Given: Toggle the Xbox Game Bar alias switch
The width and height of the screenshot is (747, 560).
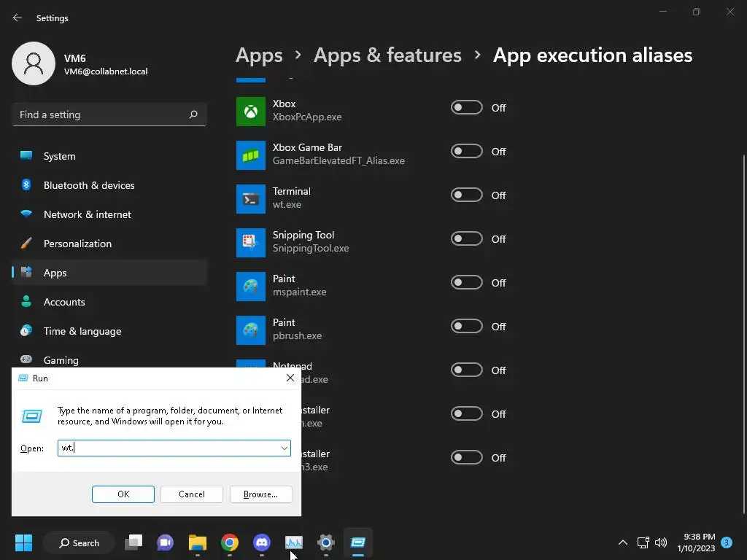Looking at the screenshot, I should point(466,152).
